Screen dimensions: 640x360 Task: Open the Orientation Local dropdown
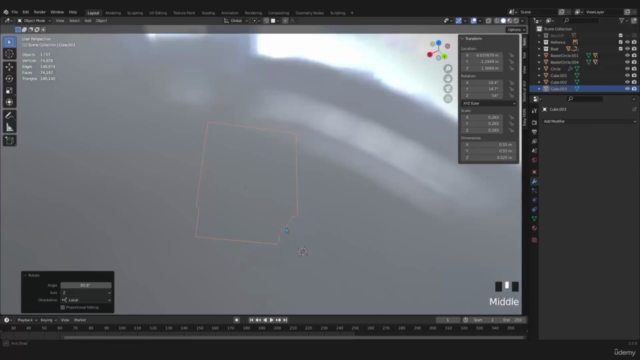click(x=86, y=300)
